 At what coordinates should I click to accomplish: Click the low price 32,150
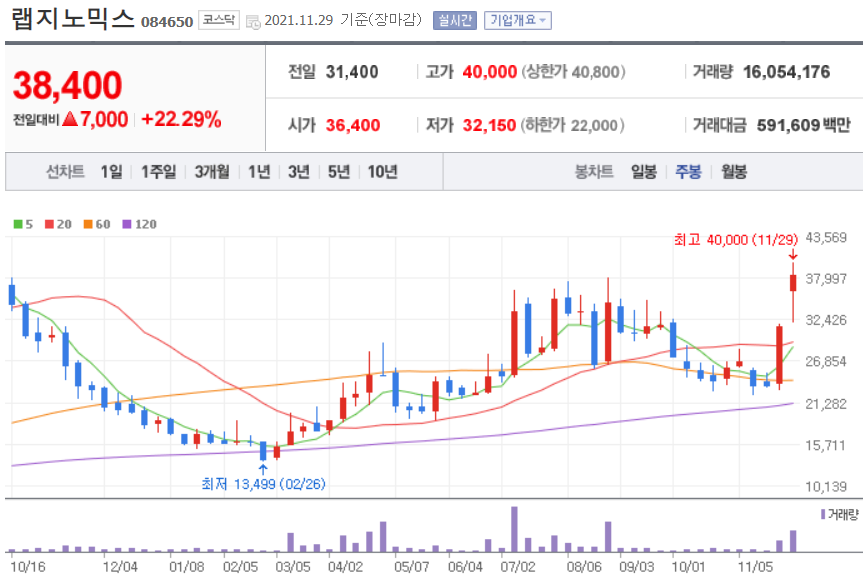[x=489, y=126]
